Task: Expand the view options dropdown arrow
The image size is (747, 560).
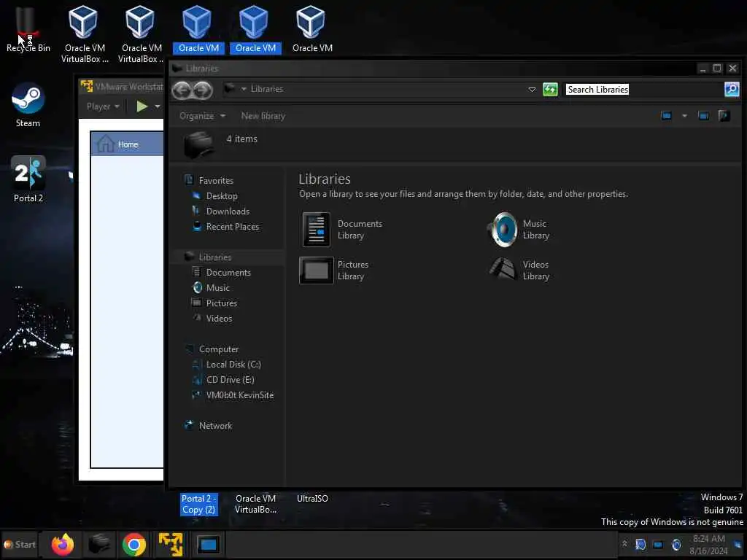Action: [684, 116]
